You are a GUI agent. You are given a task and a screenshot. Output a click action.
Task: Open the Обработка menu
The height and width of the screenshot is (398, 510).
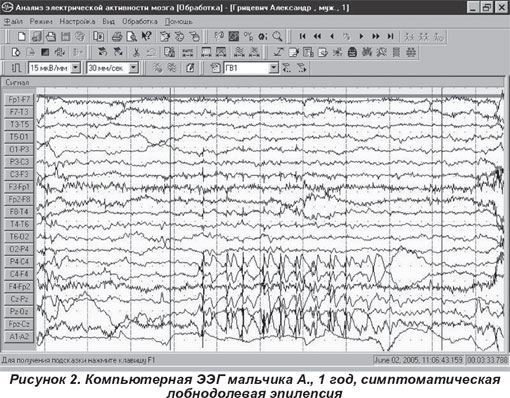tap(140, 22)
